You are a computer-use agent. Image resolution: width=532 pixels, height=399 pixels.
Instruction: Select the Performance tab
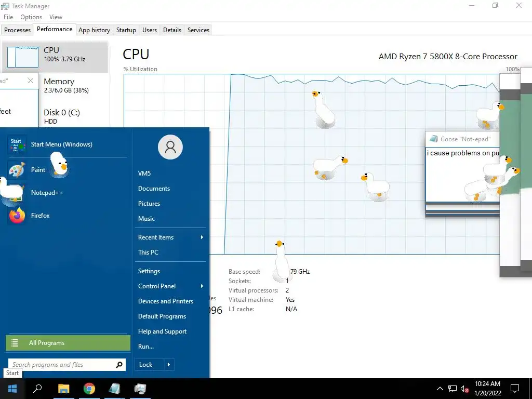point(55,29)
